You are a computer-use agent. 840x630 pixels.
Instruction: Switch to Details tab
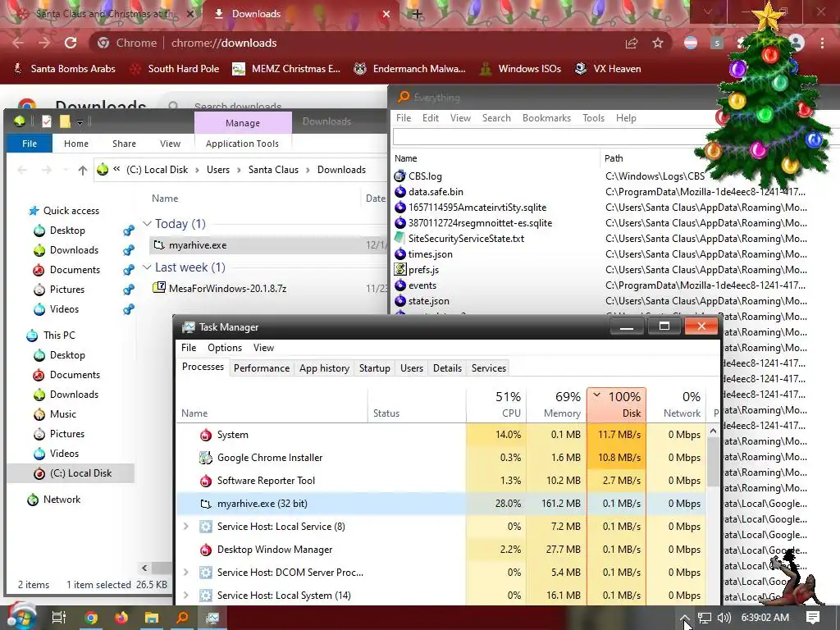tap(447, 368)
